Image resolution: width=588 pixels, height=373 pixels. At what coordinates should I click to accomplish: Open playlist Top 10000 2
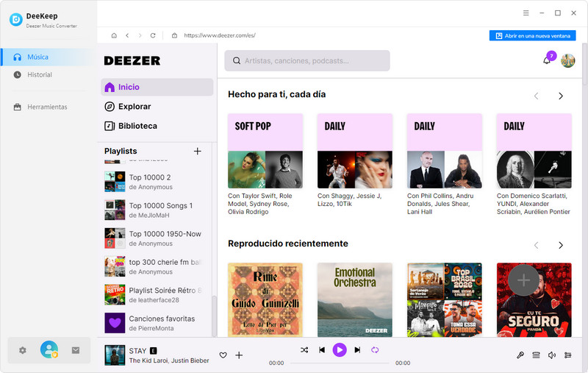click(154, 182)
